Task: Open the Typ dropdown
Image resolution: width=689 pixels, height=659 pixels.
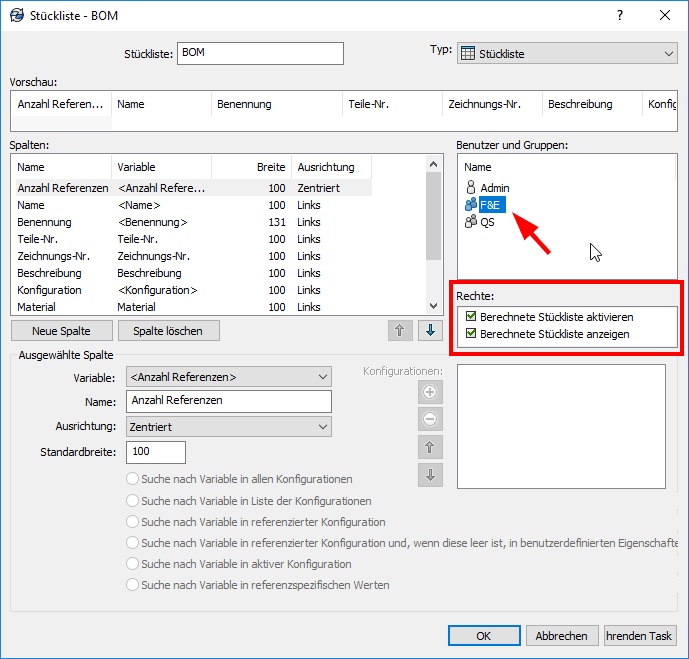Action: [567, 53]
